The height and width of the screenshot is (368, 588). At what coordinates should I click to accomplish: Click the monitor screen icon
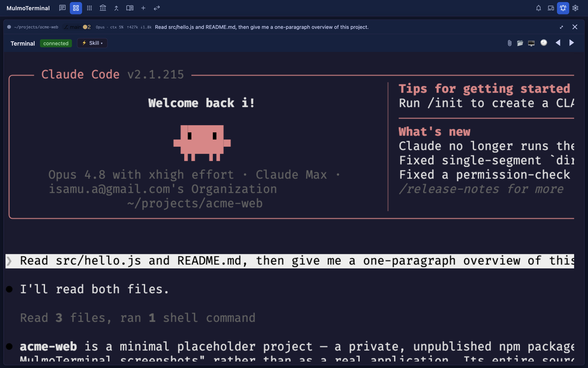pyautogui.click(x=531, y=43)
